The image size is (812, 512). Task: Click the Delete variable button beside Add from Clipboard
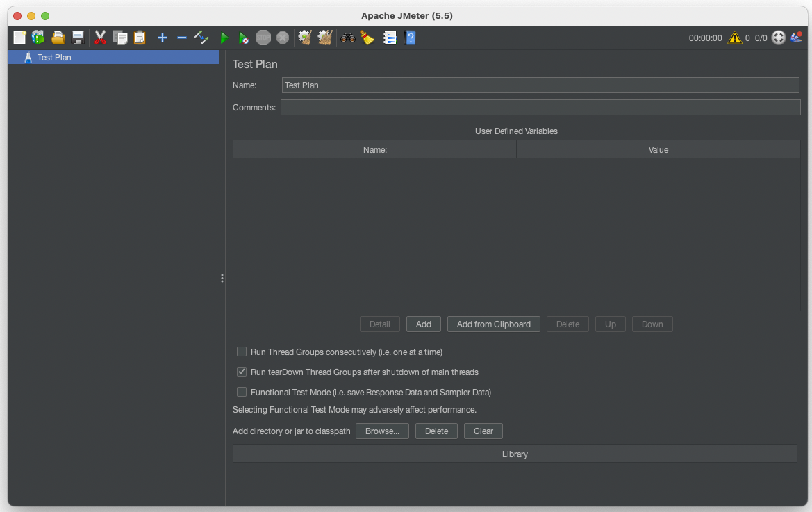567,324
